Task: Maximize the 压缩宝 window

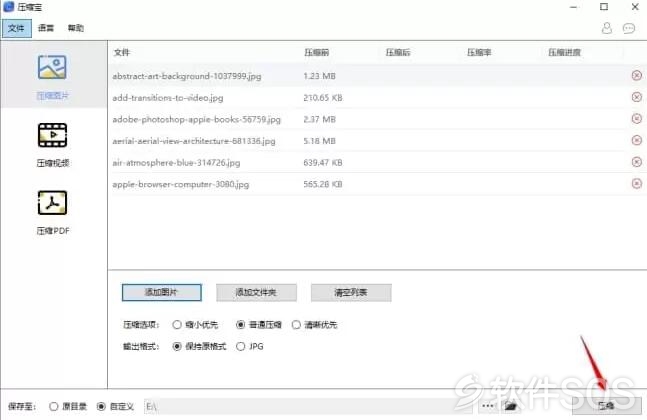Action: pyautogui.click(x=604, y=7)
